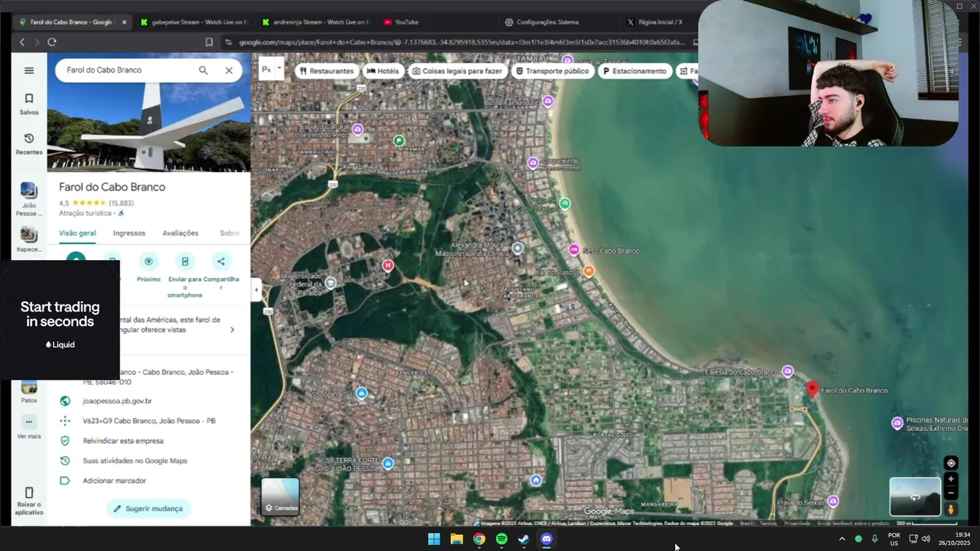Click the search magnifier icon
This screenshot has width=980, height=551.
pyautogui.click(x=203, y=70)
